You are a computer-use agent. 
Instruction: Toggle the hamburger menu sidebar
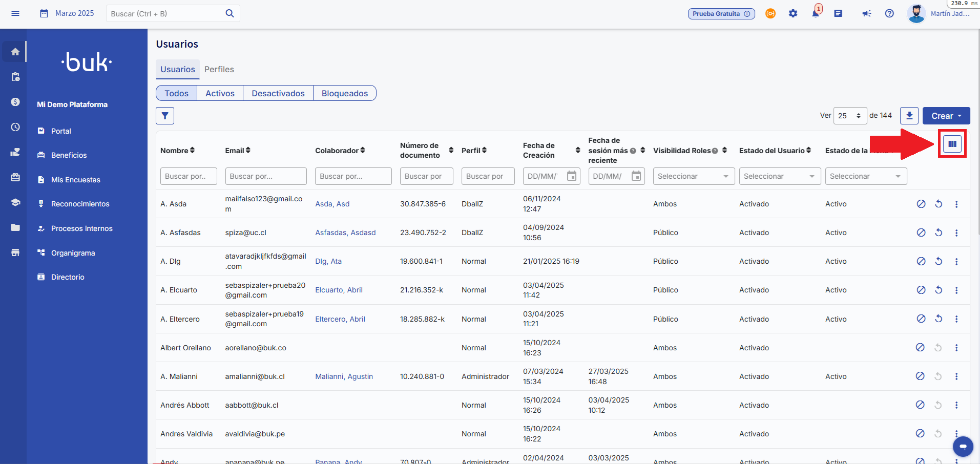15,14
